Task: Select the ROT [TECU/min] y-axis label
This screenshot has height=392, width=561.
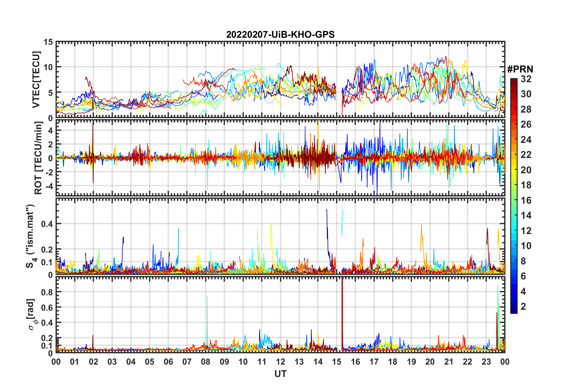Action: tap(38, 158)
